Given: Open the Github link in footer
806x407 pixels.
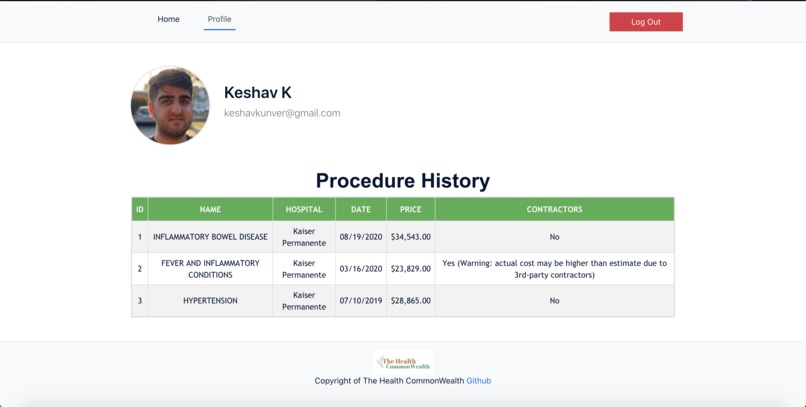Looking at the screenshot, I should [479, 381].
